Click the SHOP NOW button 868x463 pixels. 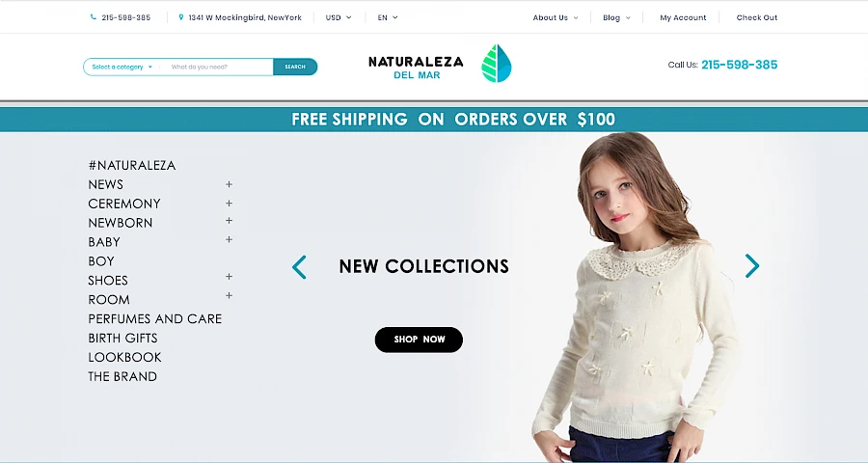(419, 340)
